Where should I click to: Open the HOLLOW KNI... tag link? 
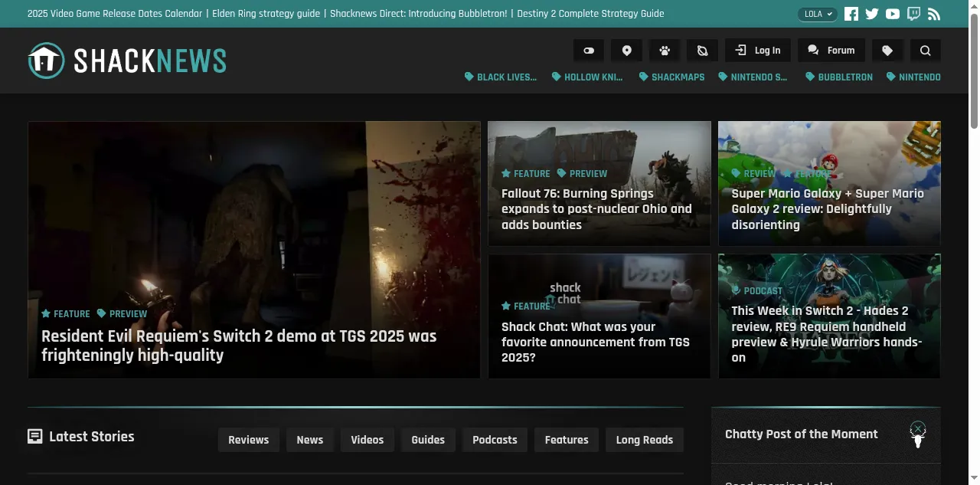pos(587,77)
